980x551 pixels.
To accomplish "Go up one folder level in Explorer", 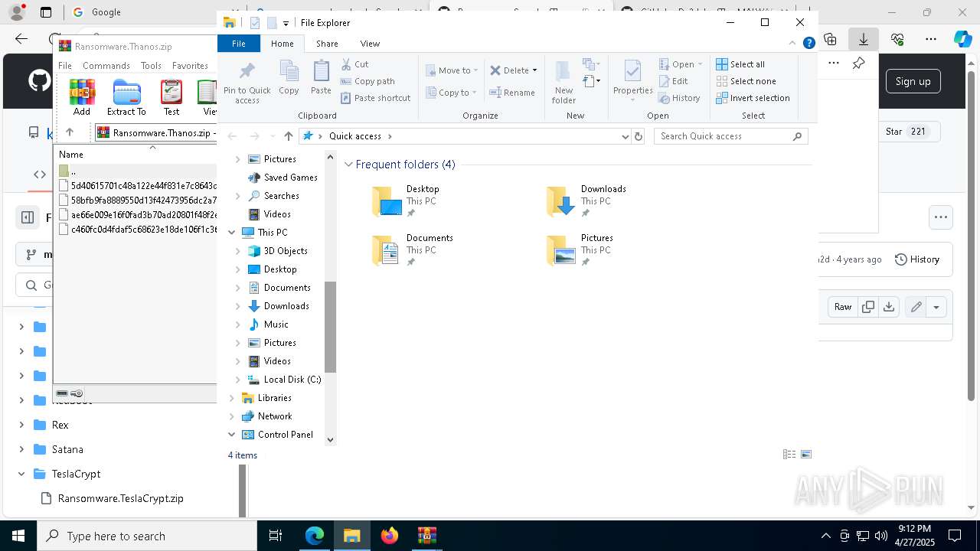I will [288, 136].
